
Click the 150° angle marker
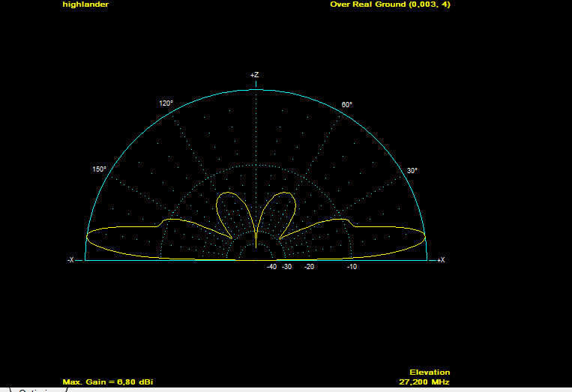click(x=99, y=169)
